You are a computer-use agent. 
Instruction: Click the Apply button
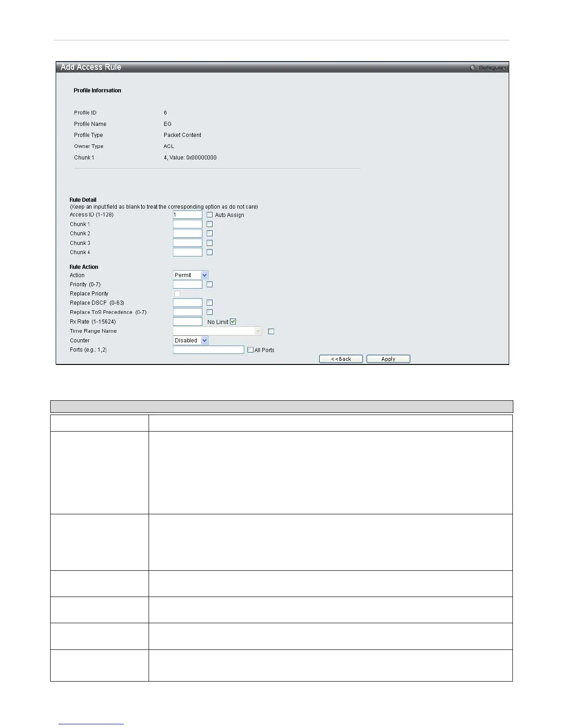click(388, 359)
